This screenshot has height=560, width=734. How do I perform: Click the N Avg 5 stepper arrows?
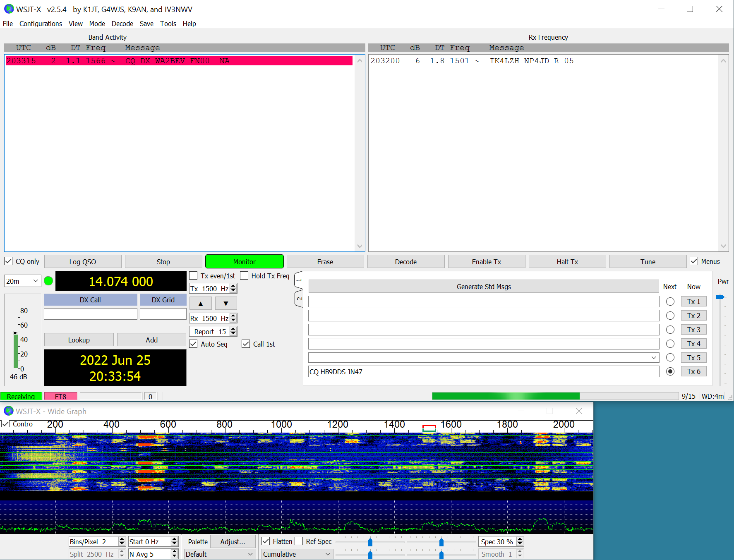point(174,554)
